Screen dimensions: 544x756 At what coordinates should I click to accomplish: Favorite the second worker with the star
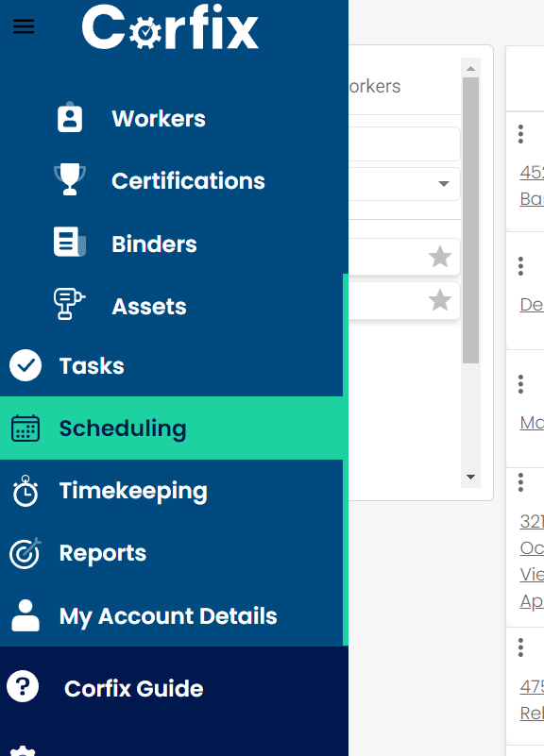click(x=440, y=300)
